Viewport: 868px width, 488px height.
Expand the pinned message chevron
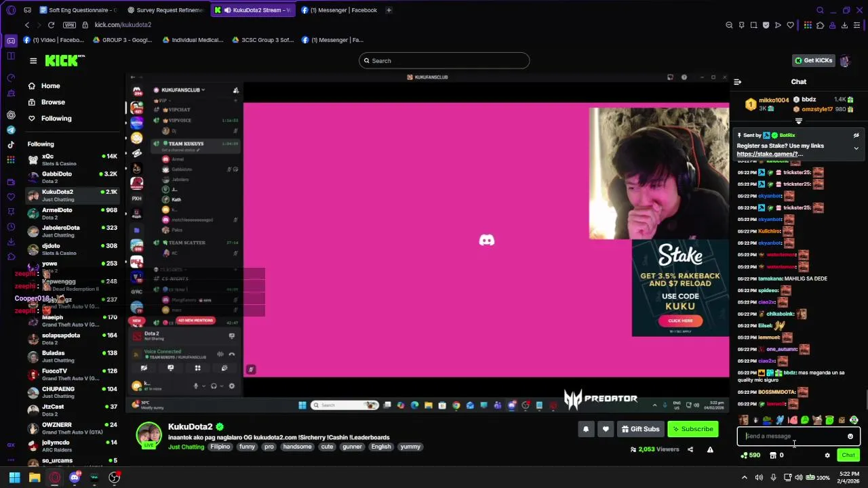point(856,148)
